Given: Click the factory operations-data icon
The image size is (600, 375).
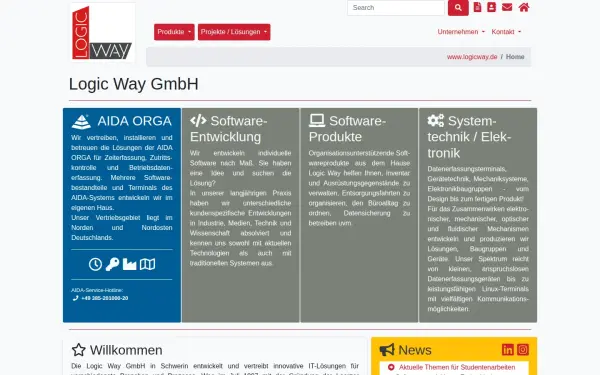Looking at the screenshot, I should tap(129, 264).
